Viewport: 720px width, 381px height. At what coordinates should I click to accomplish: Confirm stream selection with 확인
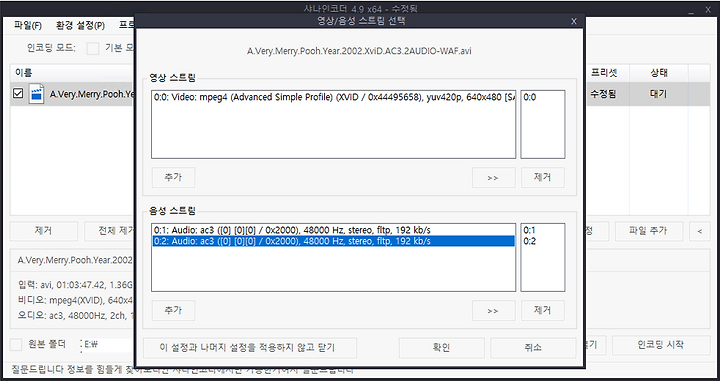click(441, 347)
